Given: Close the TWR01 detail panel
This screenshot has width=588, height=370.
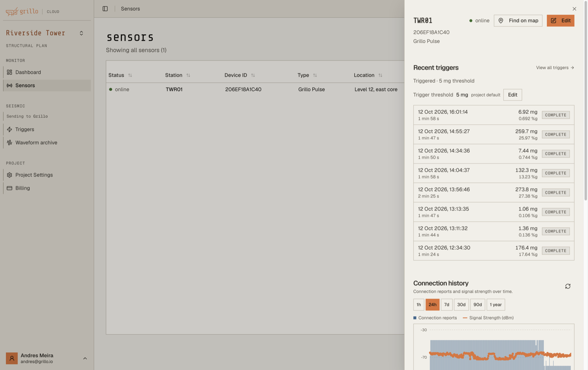Looking at the screenshot, I should tap(574, 9).
